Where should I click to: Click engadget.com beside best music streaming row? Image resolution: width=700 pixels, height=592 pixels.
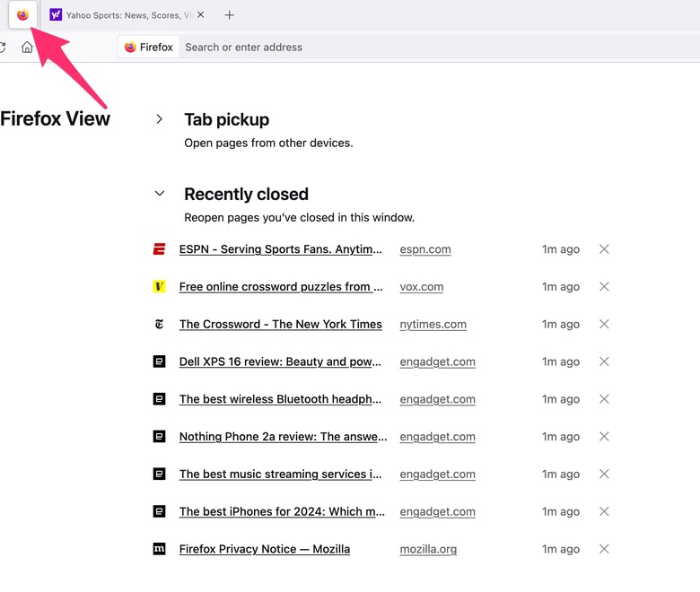click(x=437, y=474)
